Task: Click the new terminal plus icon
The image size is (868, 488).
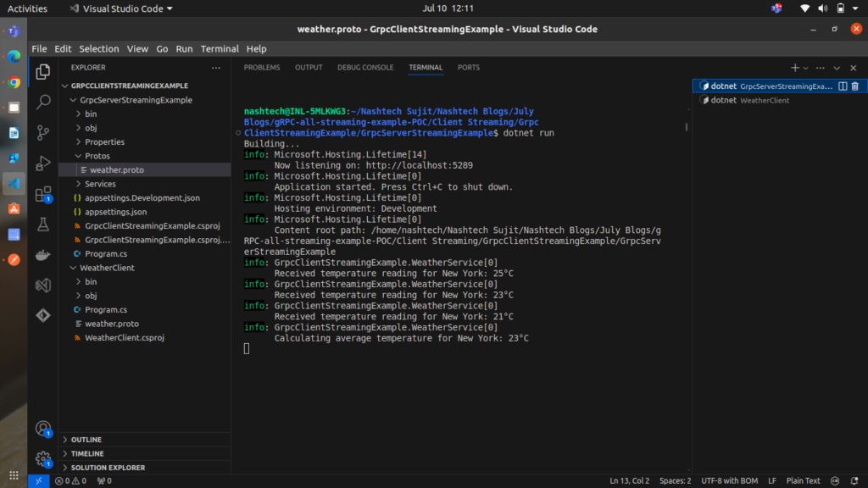Action: (794, 68)
